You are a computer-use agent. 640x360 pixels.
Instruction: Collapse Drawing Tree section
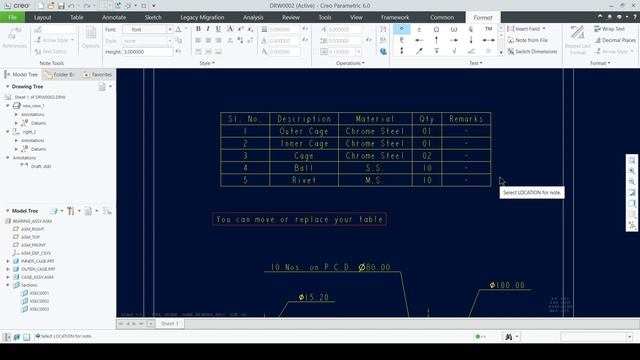pos(7,87)
